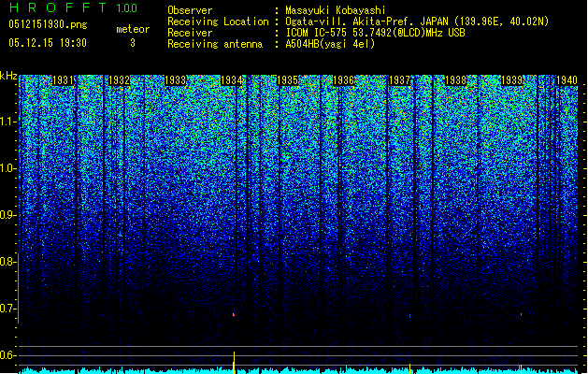The width and height of the screenshot is (588, 374).
Task: Click the HROFFT title text
Action: (x=58, y=7)
